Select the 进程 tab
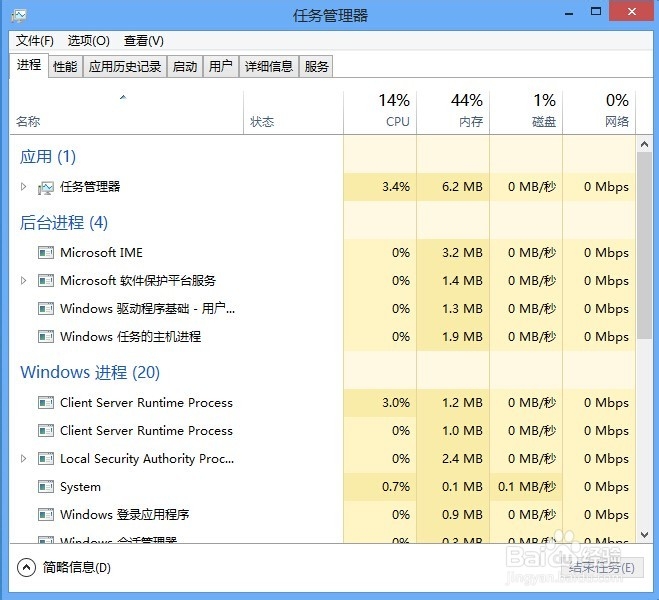 29,65
